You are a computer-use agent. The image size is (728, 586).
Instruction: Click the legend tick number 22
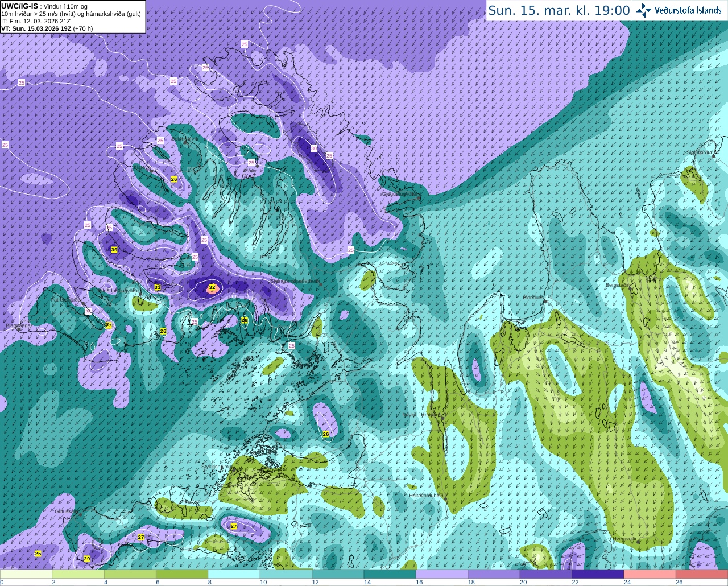(x=575, y=582)
